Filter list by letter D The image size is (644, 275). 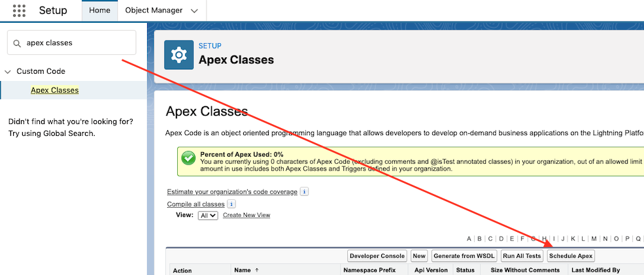[501, 238]
